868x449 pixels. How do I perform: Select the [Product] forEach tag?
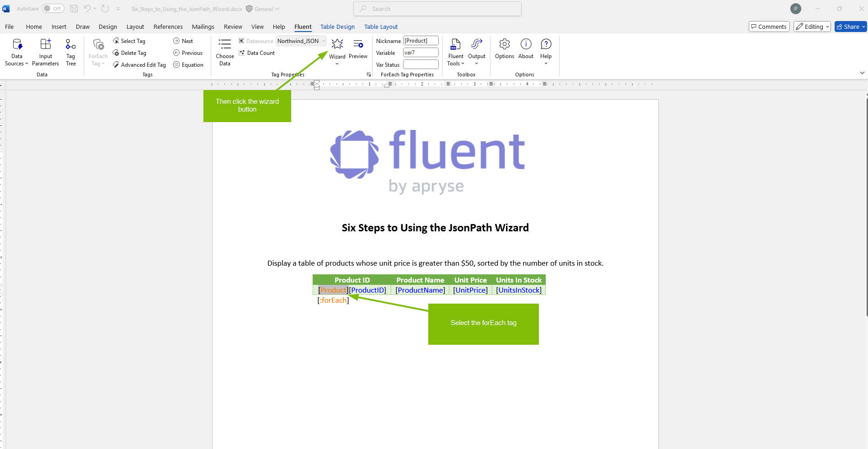334,290
